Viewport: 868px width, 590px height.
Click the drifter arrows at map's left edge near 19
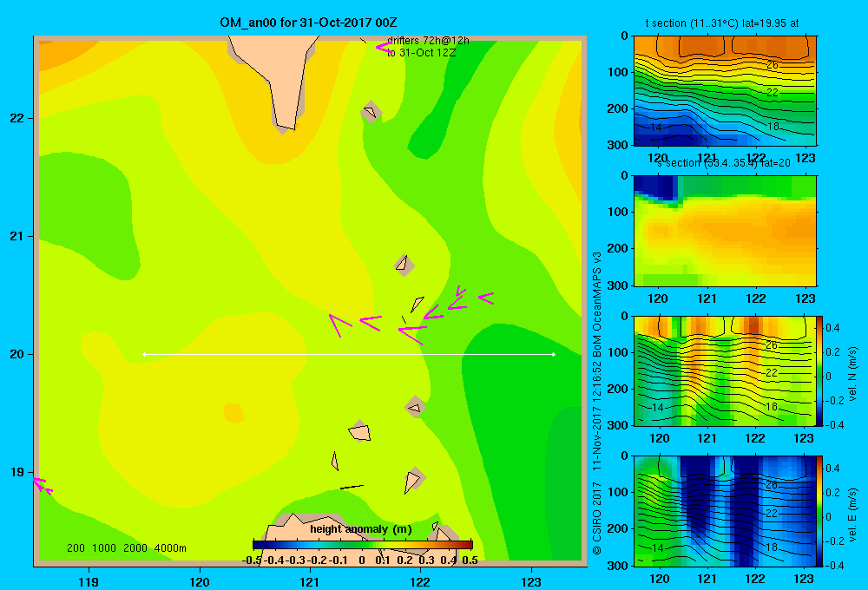42,485
